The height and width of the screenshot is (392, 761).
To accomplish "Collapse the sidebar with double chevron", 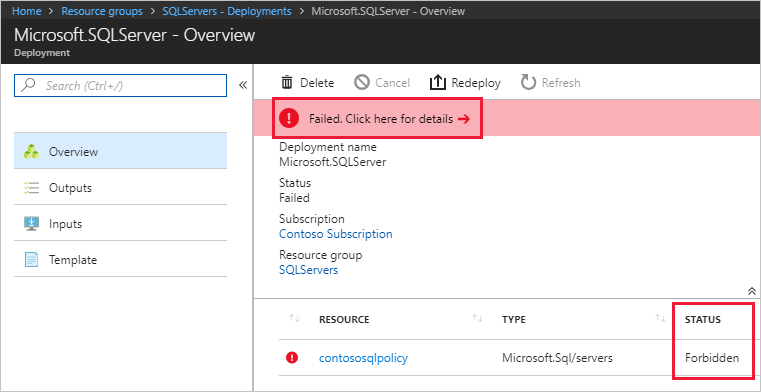I will [243, 85].
